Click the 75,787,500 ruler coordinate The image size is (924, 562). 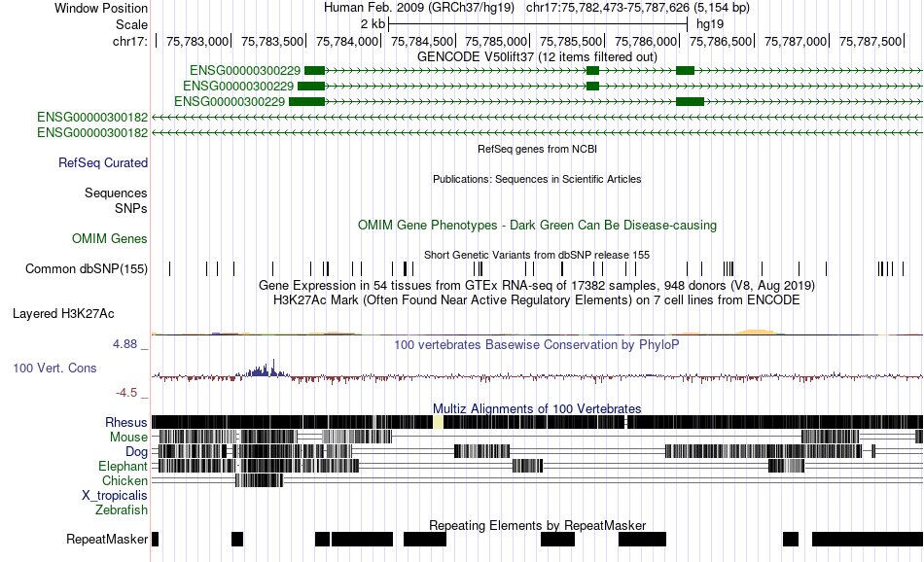click(870, 41)
